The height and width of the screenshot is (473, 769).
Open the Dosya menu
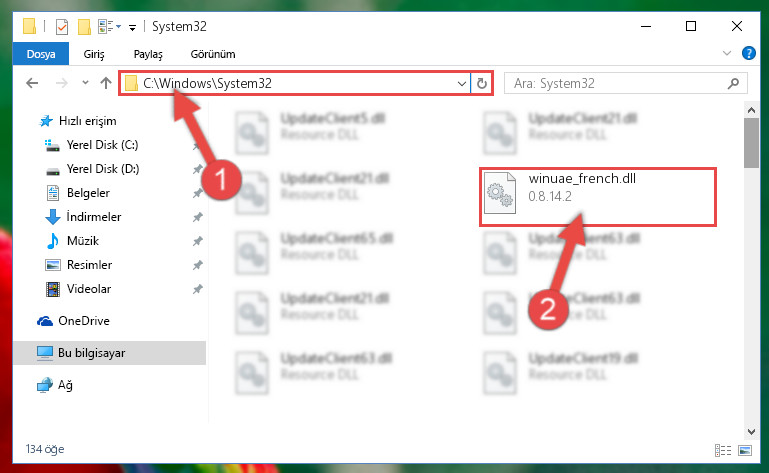[x=41, y=54]
